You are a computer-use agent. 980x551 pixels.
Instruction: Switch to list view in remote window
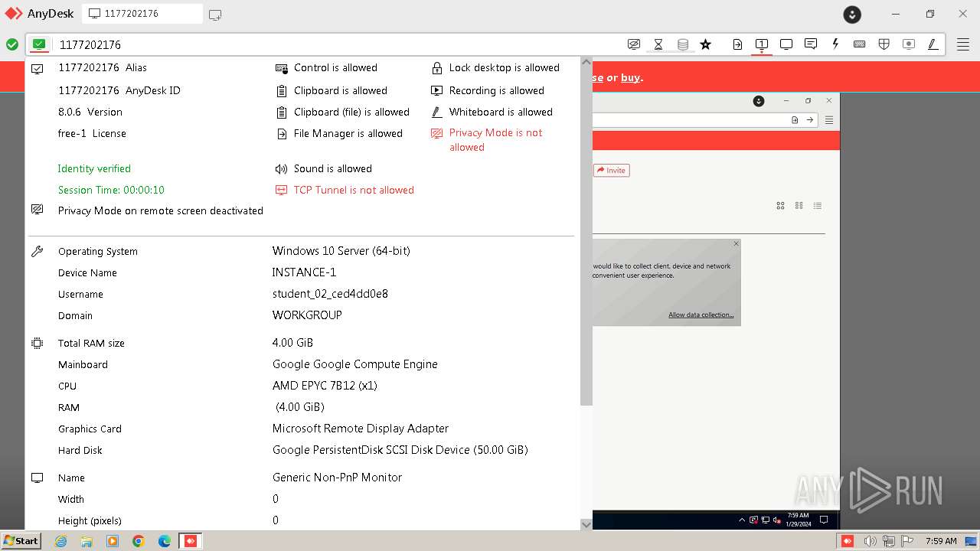point(818,205)
